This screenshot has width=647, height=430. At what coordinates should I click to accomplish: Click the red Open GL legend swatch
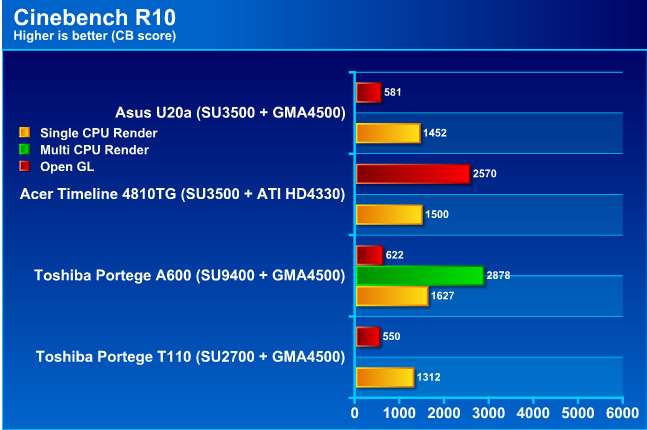pyautogui.click(x=24, y=166)
